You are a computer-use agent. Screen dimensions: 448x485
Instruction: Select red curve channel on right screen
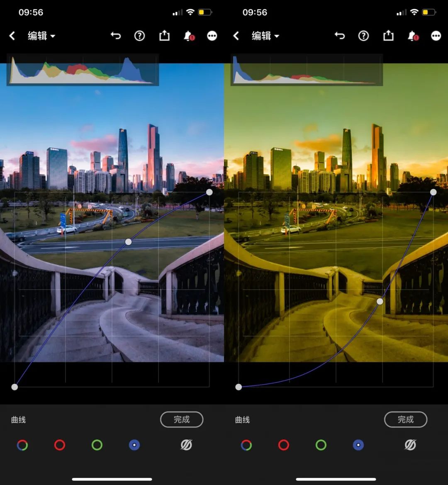click(283, 445)
